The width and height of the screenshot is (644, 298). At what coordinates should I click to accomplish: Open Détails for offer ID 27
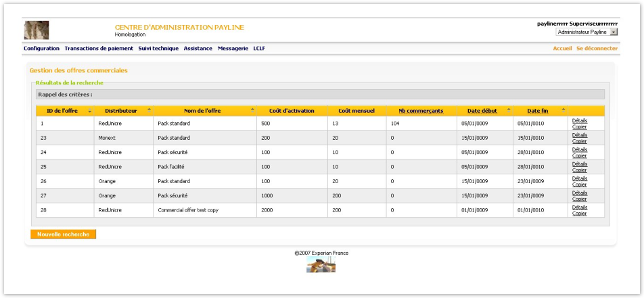[x=580, y=193]
